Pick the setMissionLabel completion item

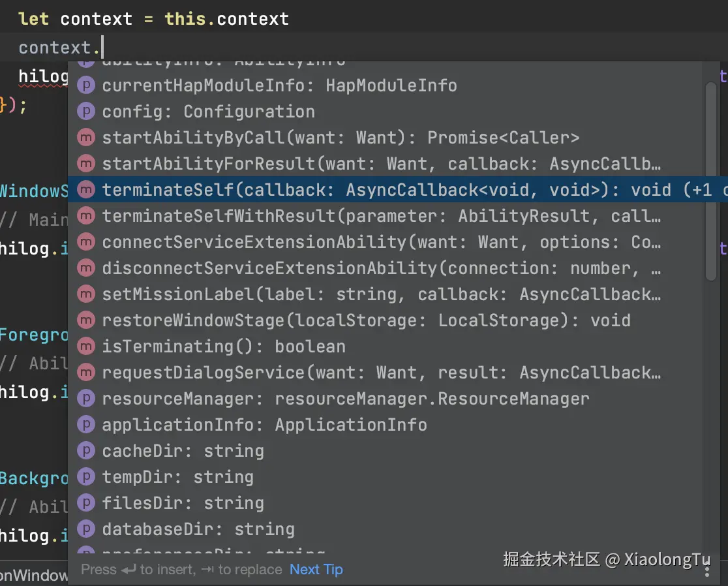pos(381,294)
